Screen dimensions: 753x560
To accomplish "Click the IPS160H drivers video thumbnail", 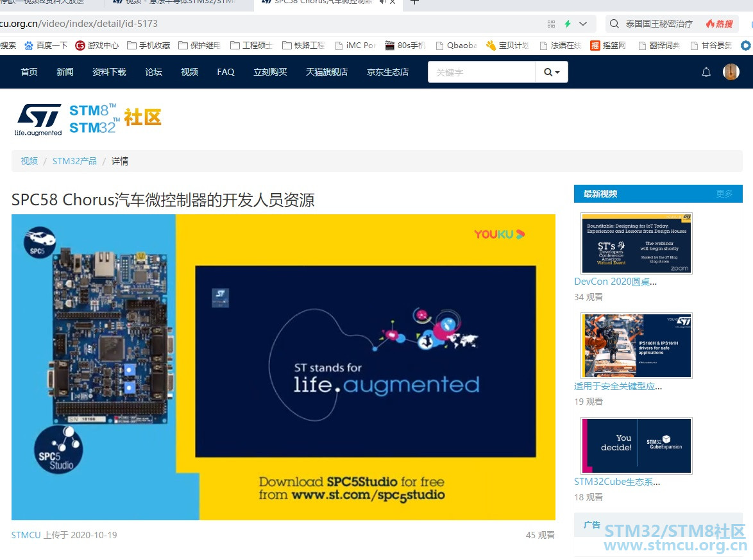I will (636, 346).
